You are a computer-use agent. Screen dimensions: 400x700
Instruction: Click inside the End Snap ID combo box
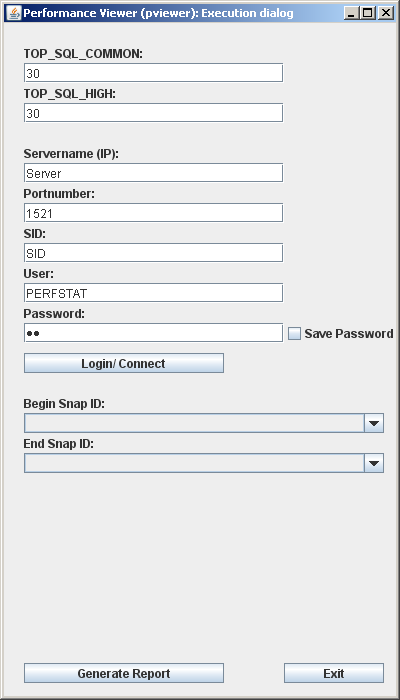195,463
